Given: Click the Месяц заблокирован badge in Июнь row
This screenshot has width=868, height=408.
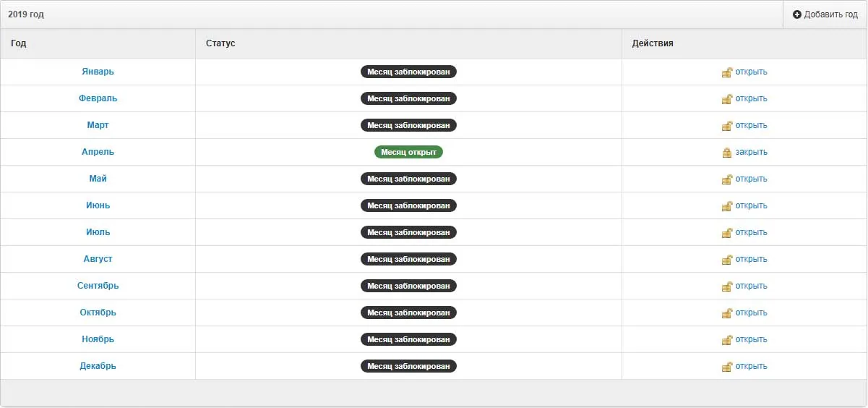Looking at the screenshot, I should click(408, 205).
